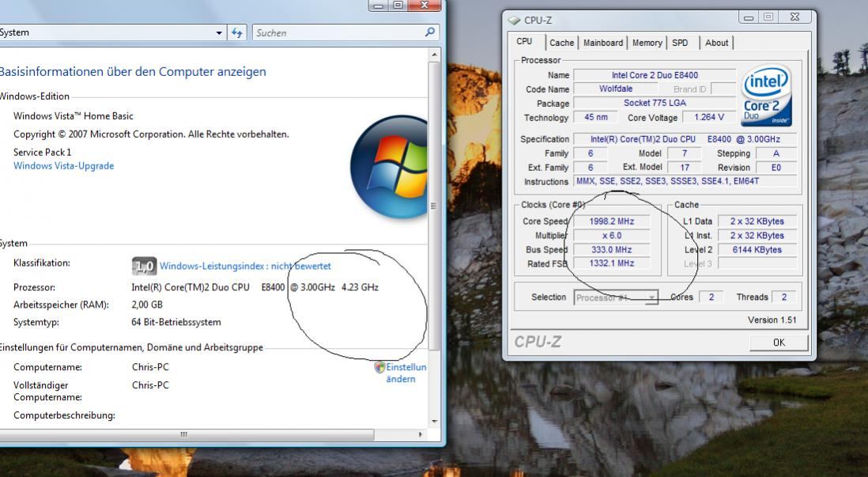Click the Rated FSB value 1332.1 MHz
The width and height of the screenshot is (868, 477).
[x=611, y=263]
